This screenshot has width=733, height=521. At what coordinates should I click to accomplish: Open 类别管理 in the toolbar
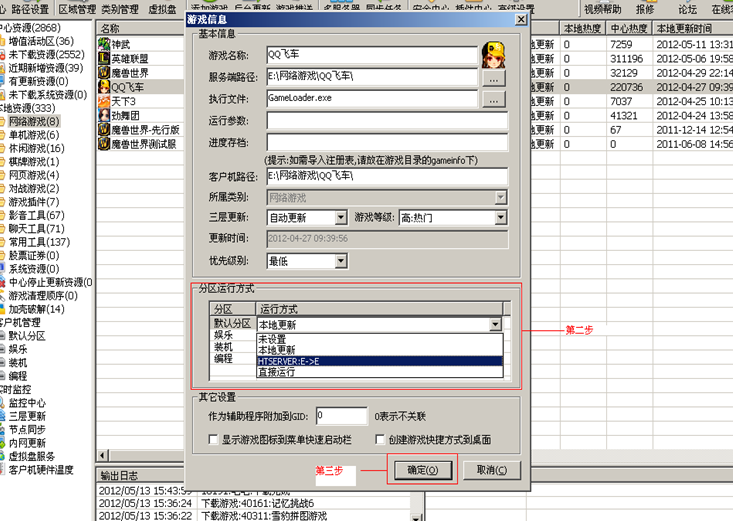(x=120, y=9)
